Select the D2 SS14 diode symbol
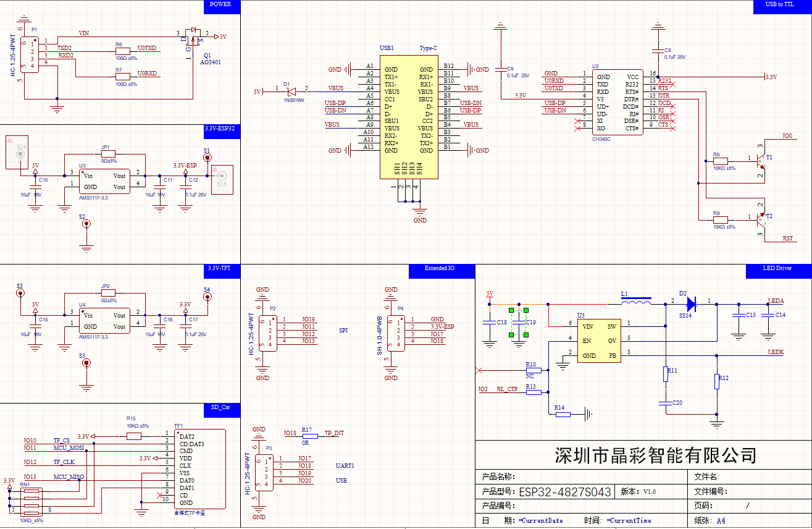This screenshot has height=529, width=812. [x=691, y=303]
